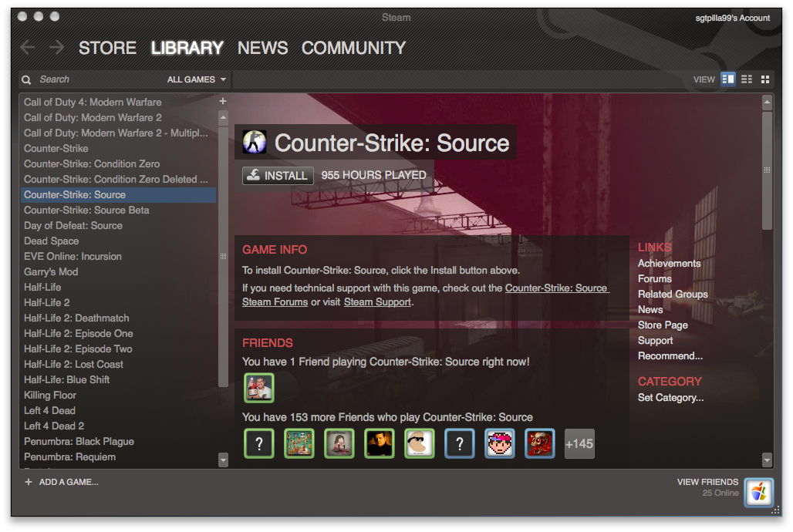
Task: Open the News link under LINKS
Action: (x=650, y=309)
